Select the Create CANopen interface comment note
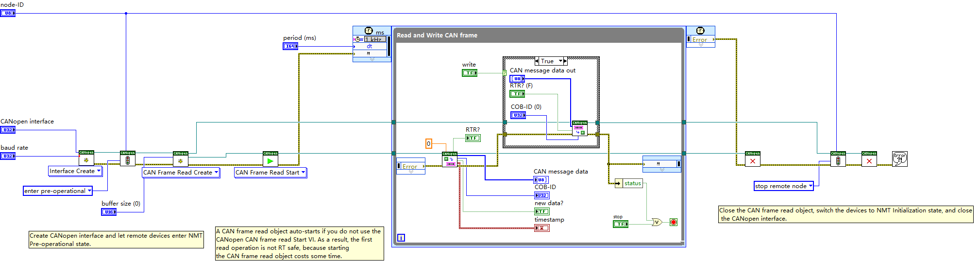 click(x=116, y=240)
